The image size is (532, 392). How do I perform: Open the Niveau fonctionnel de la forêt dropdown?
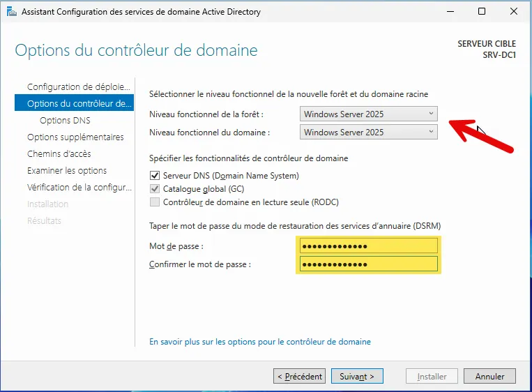pos(368,114)
